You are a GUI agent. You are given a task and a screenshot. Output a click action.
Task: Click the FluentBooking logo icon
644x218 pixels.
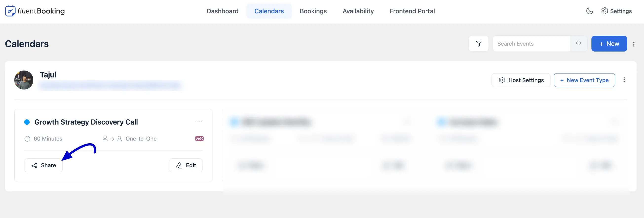(x=10, y=11)
